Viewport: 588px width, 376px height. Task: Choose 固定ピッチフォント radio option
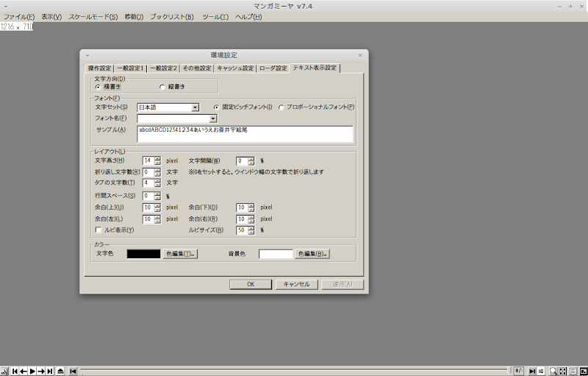(x=216, y=107)
